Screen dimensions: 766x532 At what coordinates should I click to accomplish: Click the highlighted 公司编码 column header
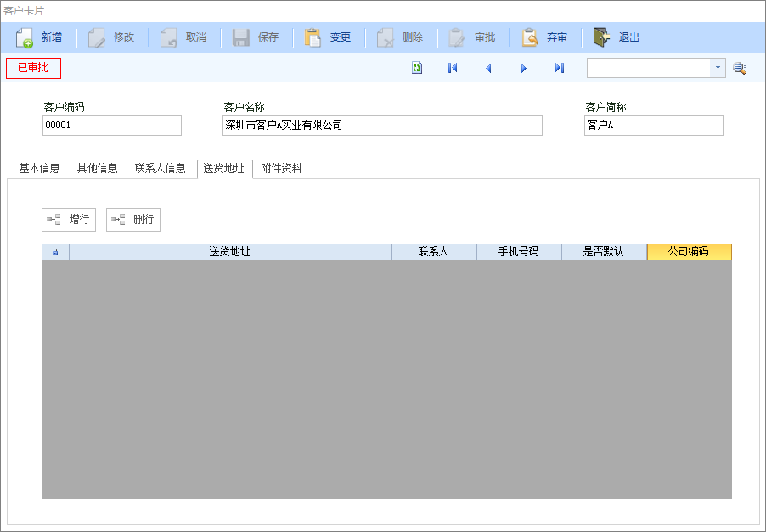point(690,252)
